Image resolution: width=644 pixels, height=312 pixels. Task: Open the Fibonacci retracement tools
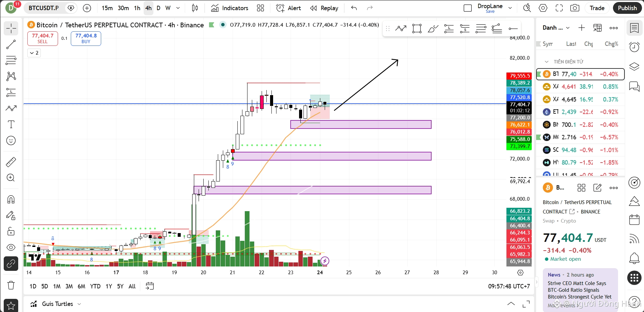point(11,60)
